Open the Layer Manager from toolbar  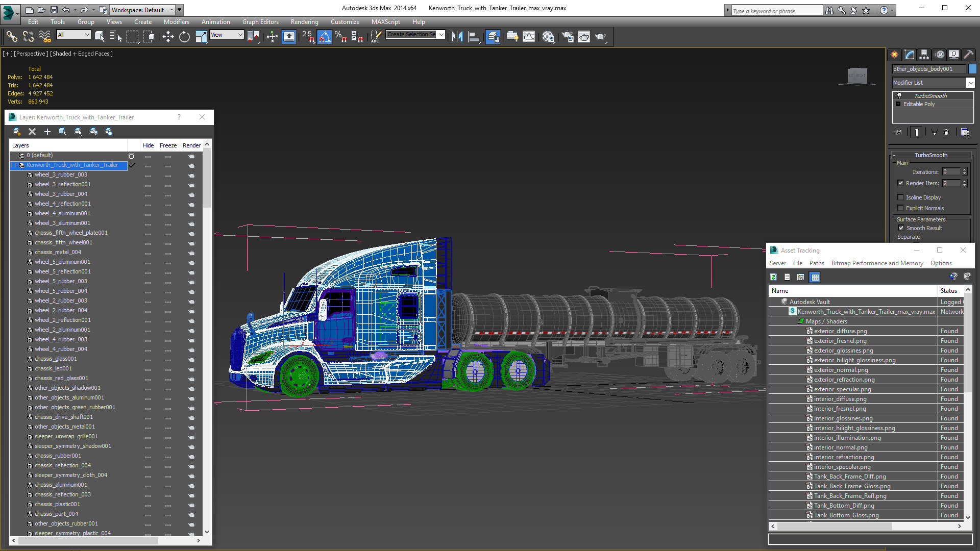[x=493, y=36]
